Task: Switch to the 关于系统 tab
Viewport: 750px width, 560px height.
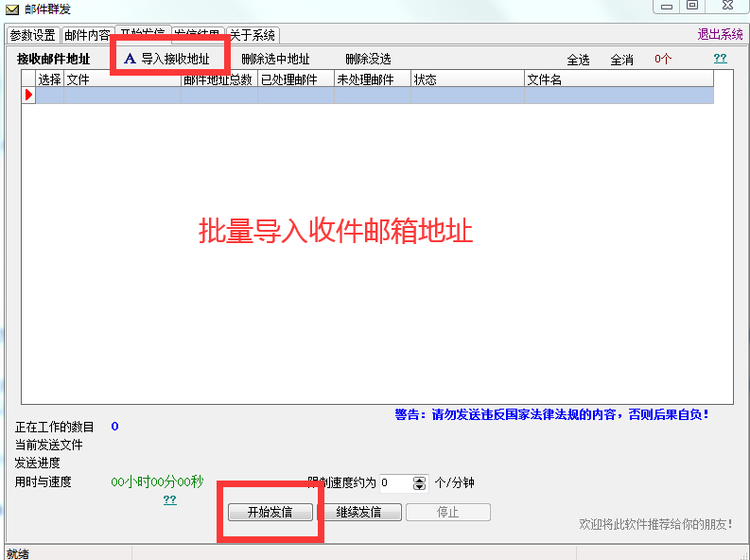Action: [253, 35]
